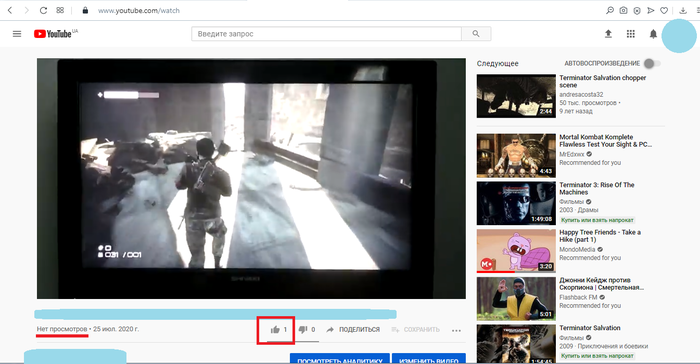Click the ПОСМОТРЕТЬ АНАЛИТИКУ button
The image size is (700, 364).
click(339, 359)
